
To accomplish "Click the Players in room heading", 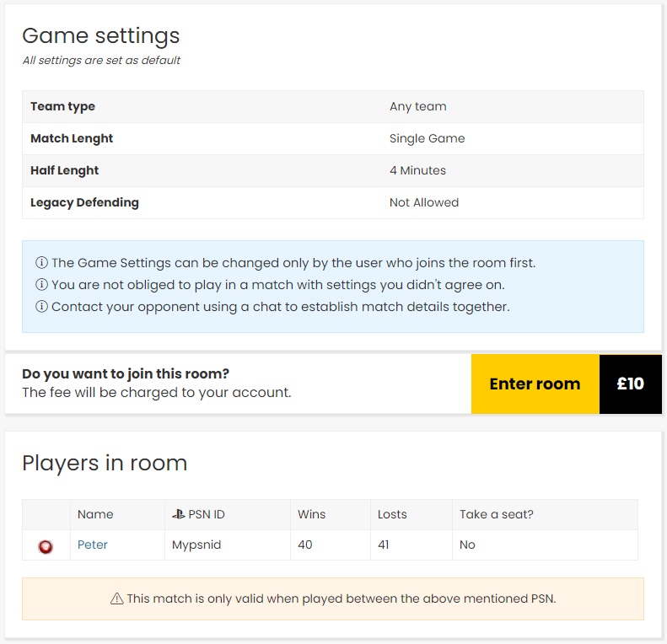I will click(x=105, y=463).
